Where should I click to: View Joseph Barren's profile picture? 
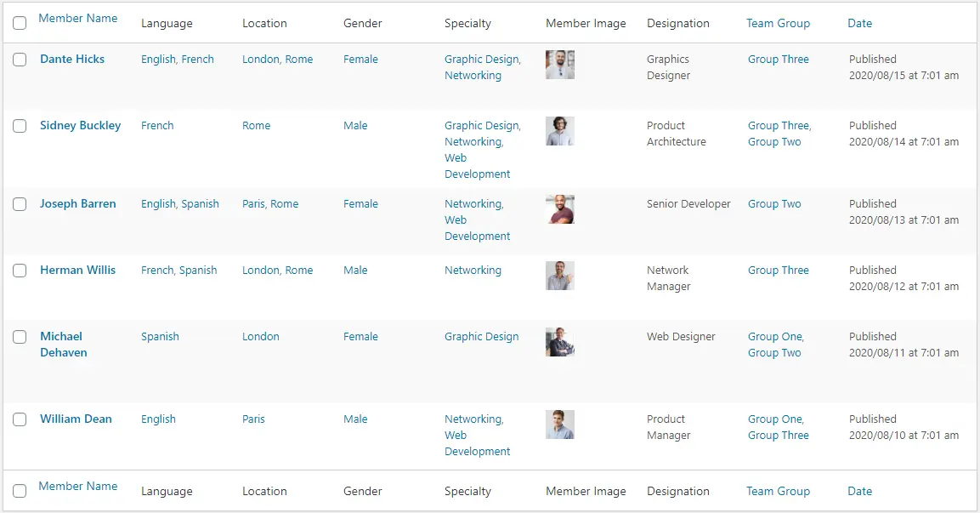tap(559, 209)
